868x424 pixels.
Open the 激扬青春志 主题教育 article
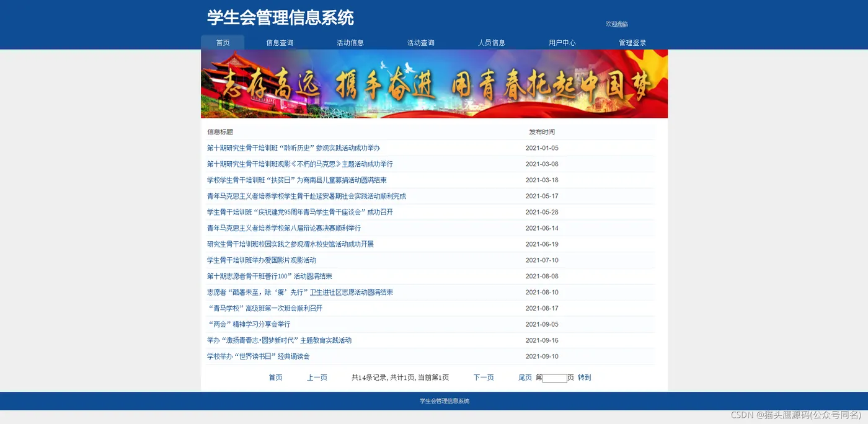pyautogui.click(x=279, y=340)
